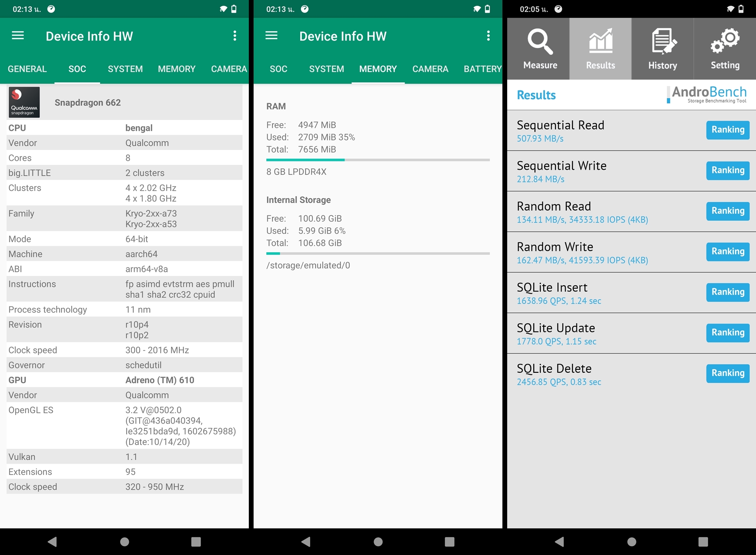Select '11 nm' process technology value
The image size is (756, 555).
tap(138, 310)
